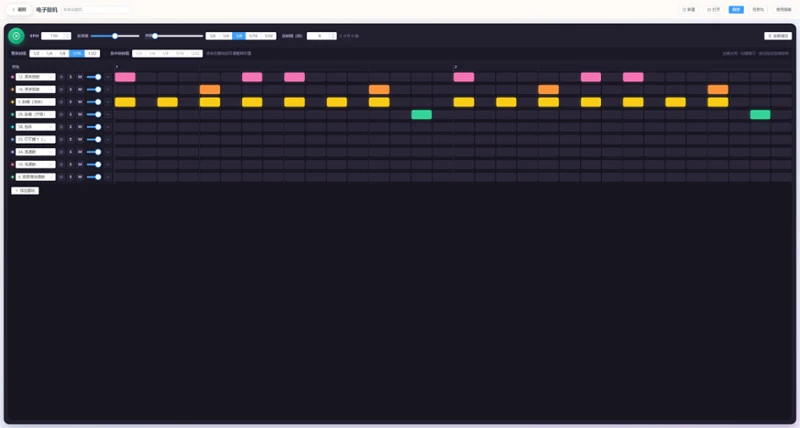800x428 pixels.
Task: Expand track 4 row with its chevron
Action: tap(108, 177)
